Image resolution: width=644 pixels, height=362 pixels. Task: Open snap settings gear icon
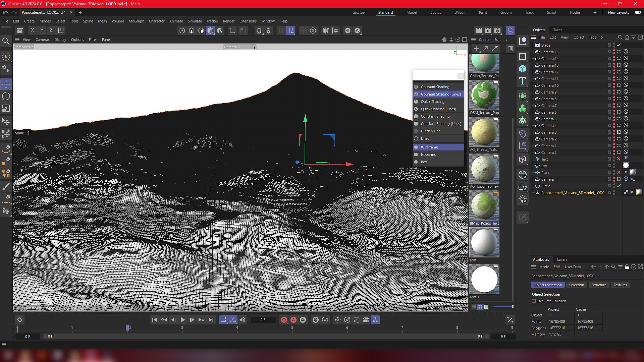point(269,31)
